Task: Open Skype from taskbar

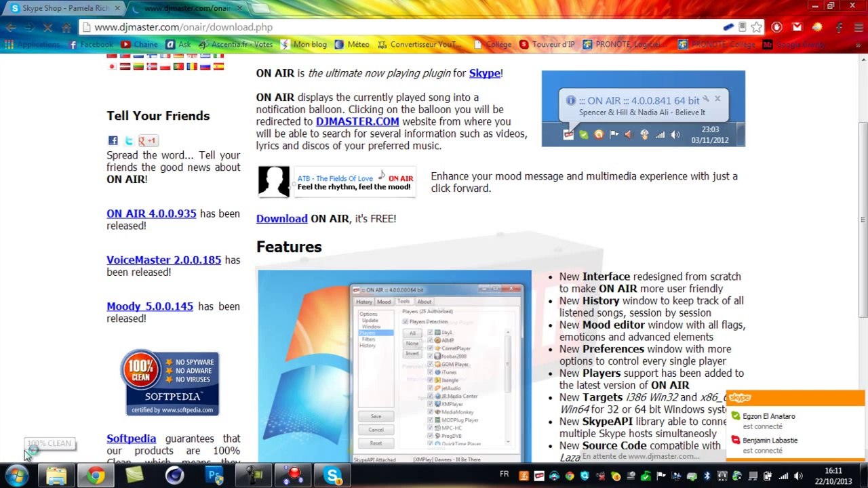Action: 333,476
